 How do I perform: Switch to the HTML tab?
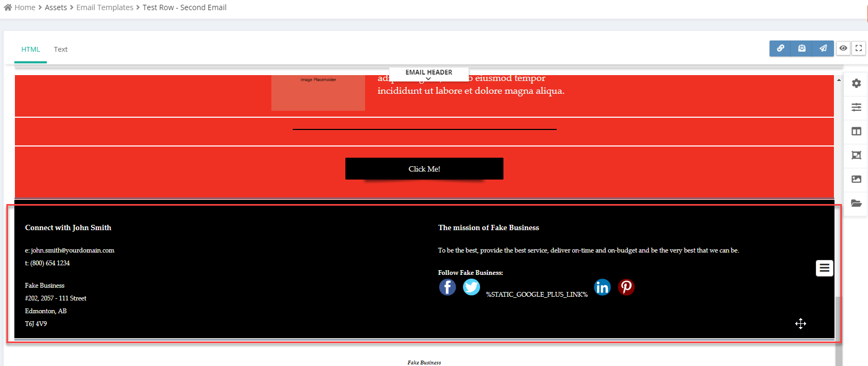click(30, 49)
